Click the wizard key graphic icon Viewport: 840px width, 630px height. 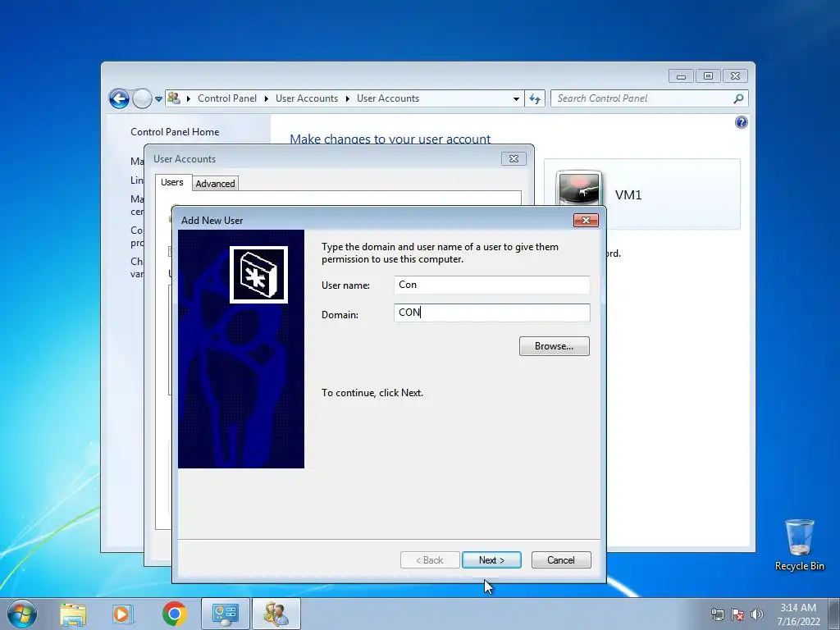[258, 275]
